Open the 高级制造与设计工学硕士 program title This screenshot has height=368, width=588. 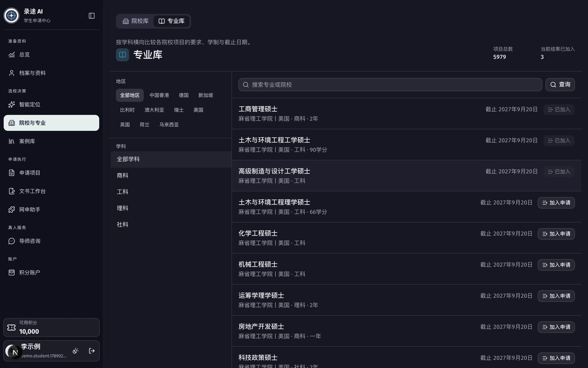[x=274, y=171]
